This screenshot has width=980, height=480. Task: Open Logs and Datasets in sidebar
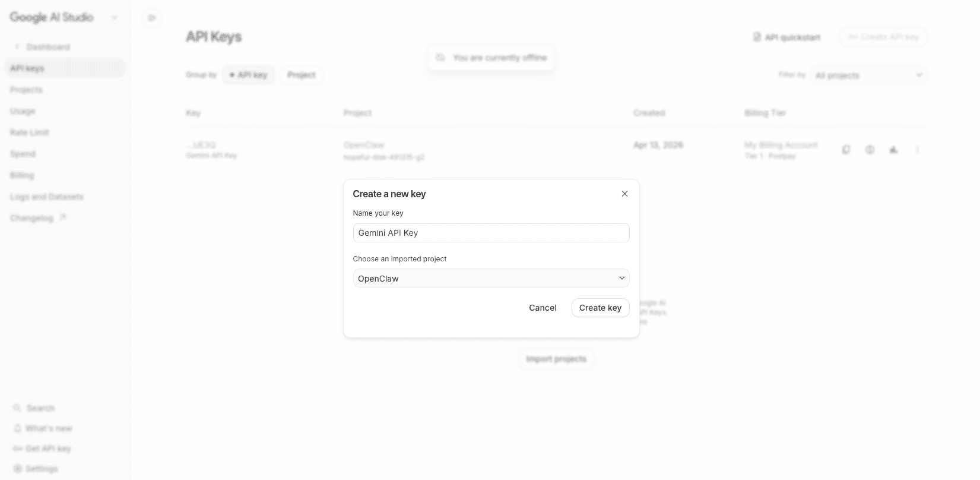[46, 197]
